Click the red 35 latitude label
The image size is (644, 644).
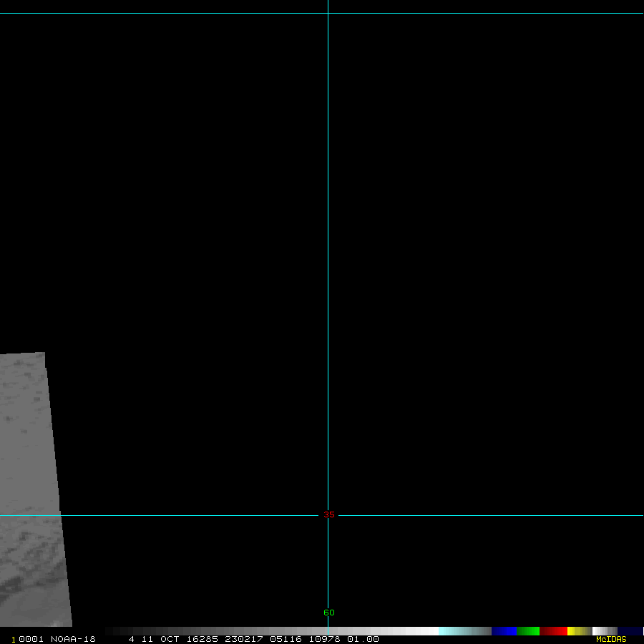[x=328, y=515]
